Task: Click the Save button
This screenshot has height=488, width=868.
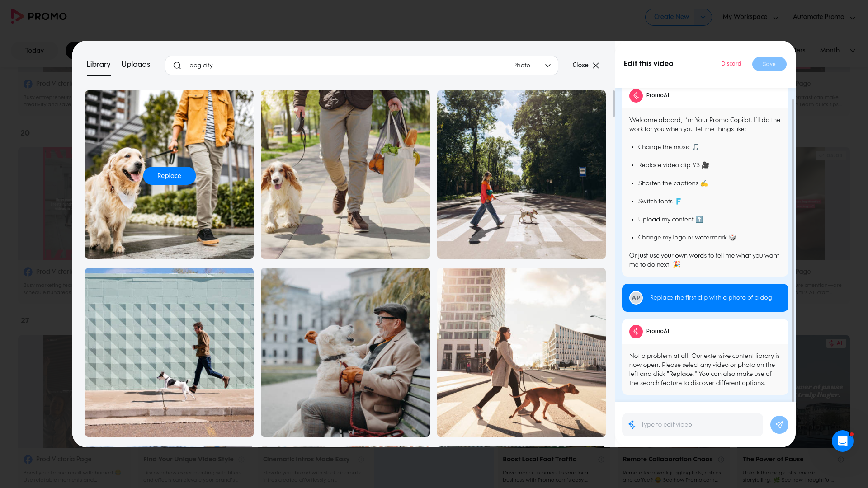Action: click(x=769, y=64)
